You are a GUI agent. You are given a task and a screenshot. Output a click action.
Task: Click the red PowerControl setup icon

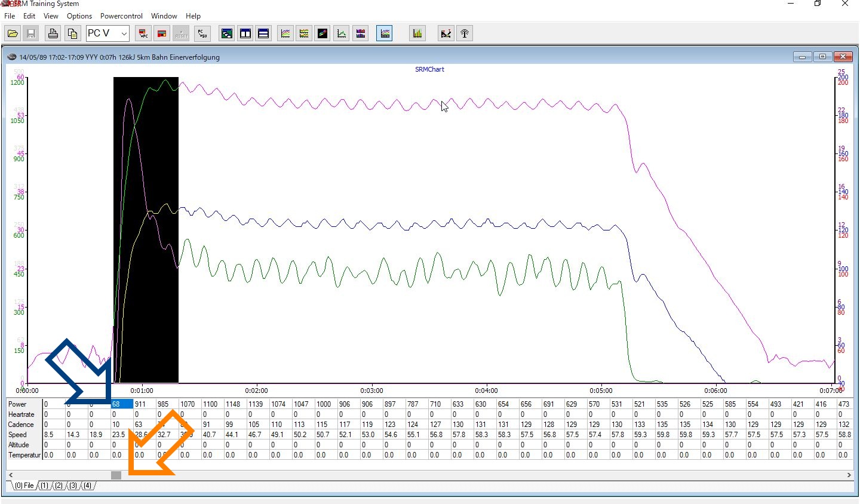pyautogui.click(x=162, y=33)
